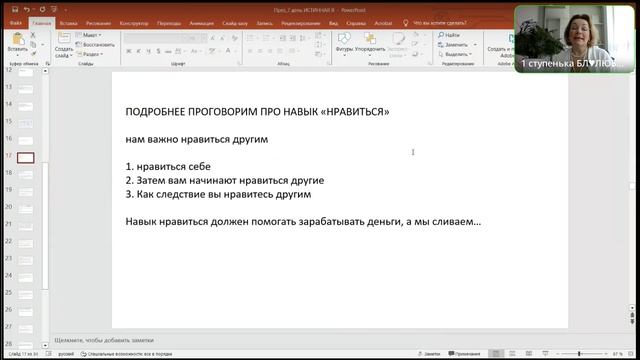
Task: Switch to the Вставка ribbon tab
Action: click(x=68, y=23)
